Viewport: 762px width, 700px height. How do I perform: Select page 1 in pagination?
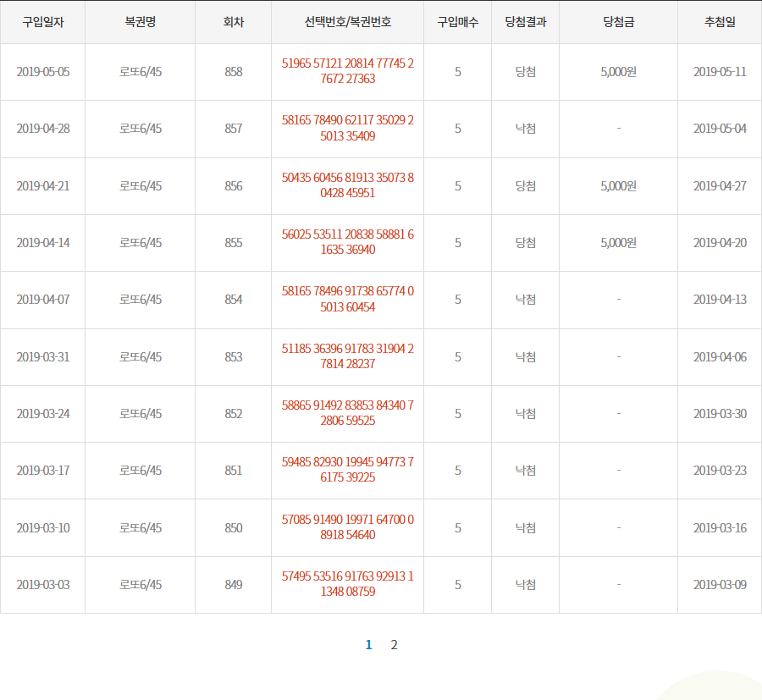pyautogui.click(x=368, y=645)
